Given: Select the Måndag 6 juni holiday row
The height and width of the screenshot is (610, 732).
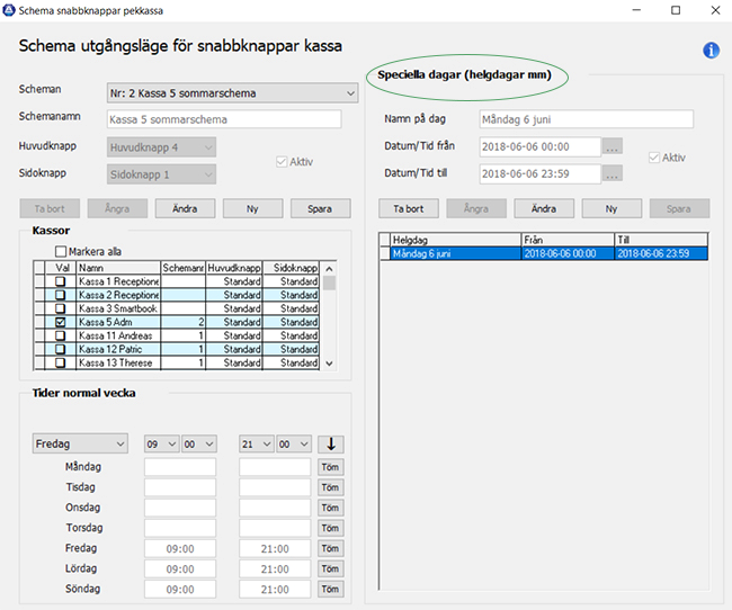Looking at the screenshot, I should pos(544,253).
